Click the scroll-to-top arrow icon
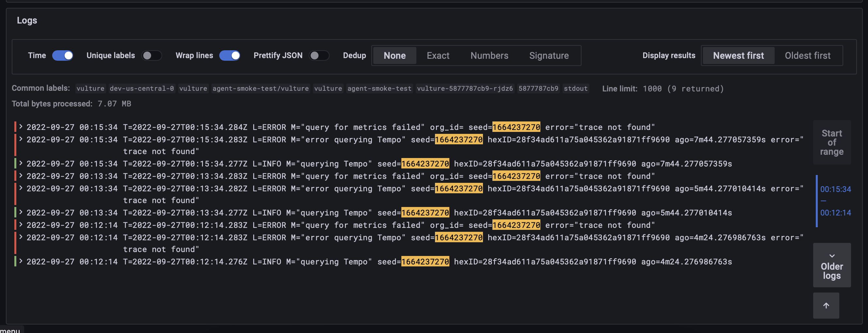This screenshot has height=333, width=868. point(826,305)
